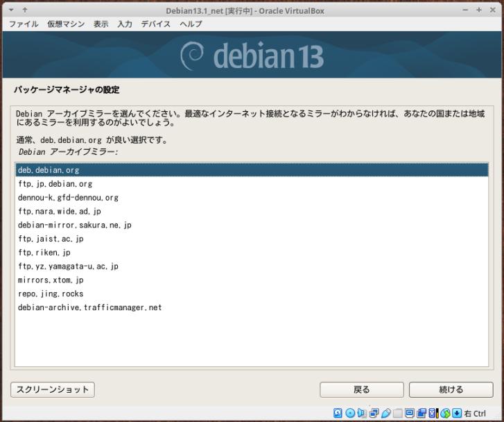Maximize the VirtualBox window
The height and width of the screenshot is (422, 504).
coord(479,10)
